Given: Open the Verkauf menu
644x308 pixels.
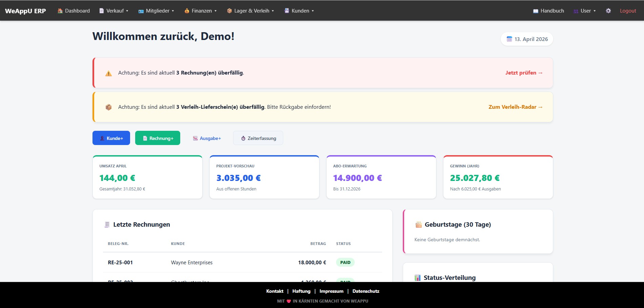Looking at the screenshot, I should (114, 11).
